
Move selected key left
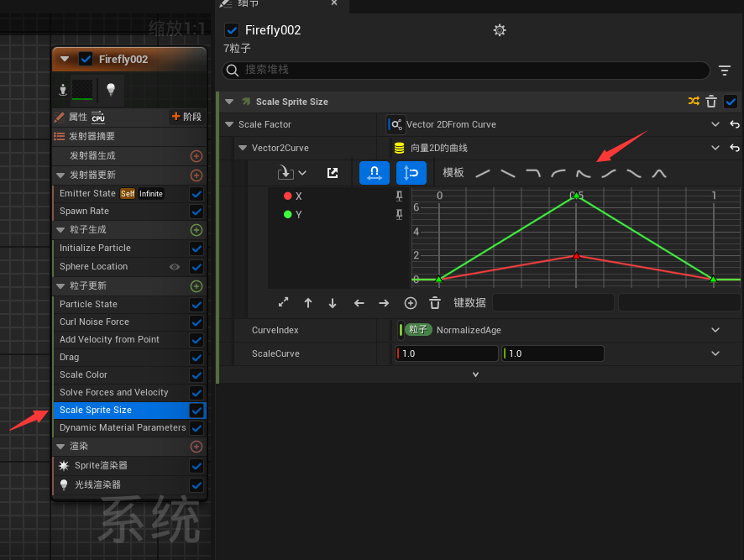pos(359,303)
